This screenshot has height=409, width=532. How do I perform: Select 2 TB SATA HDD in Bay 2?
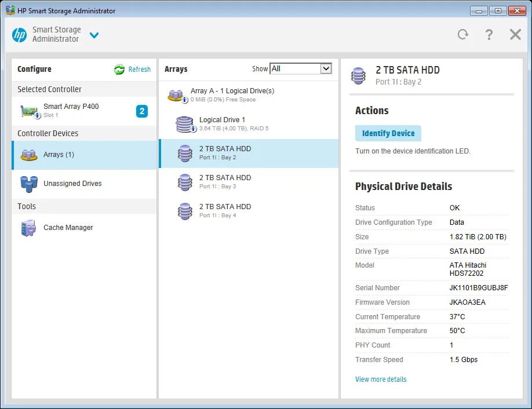tap(249, 154)
